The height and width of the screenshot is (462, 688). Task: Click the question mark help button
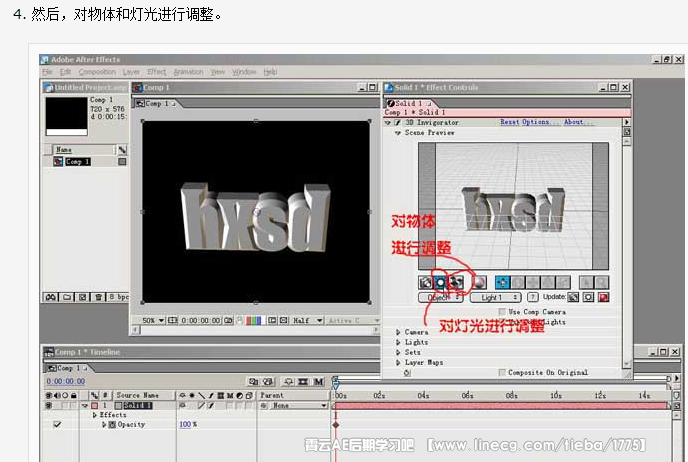point(533,297)
